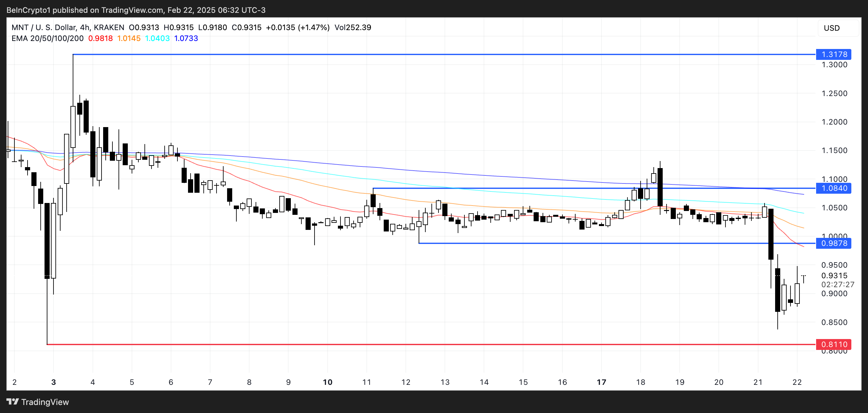868x413 pixels.
Task: Click the 02:27:27 candle countdown timer
Action: (837, 285)
